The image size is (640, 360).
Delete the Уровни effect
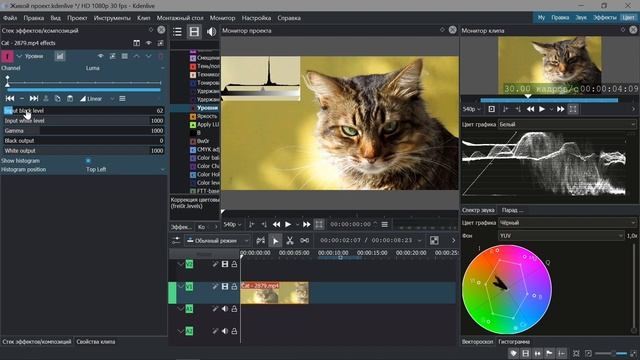[x=160, y=56]
